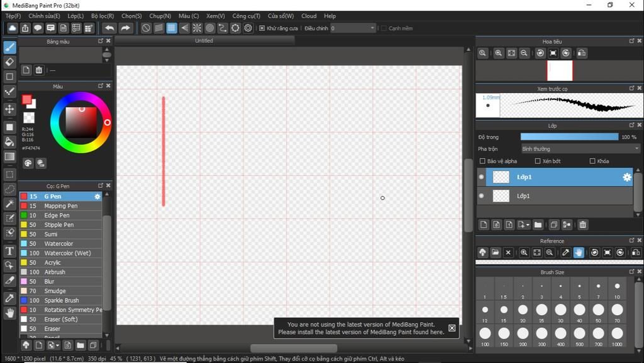Select the Eraser (Soft) brush
The image size is (644, 363).
point(61,319)
